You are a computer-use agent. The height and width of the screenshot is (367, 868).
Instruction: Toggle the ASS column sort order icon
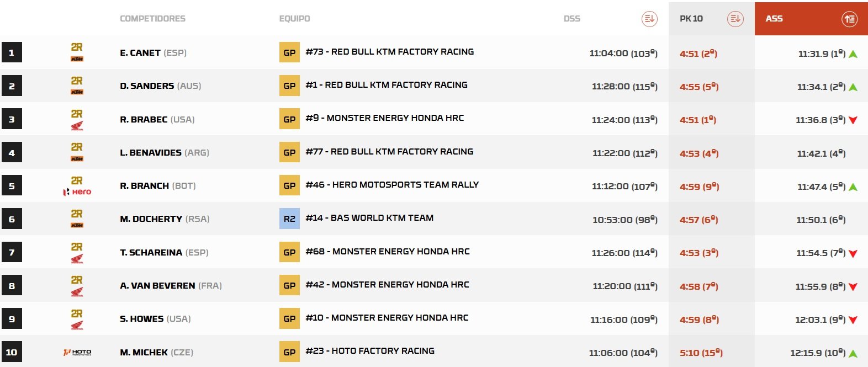click(849, 19)
